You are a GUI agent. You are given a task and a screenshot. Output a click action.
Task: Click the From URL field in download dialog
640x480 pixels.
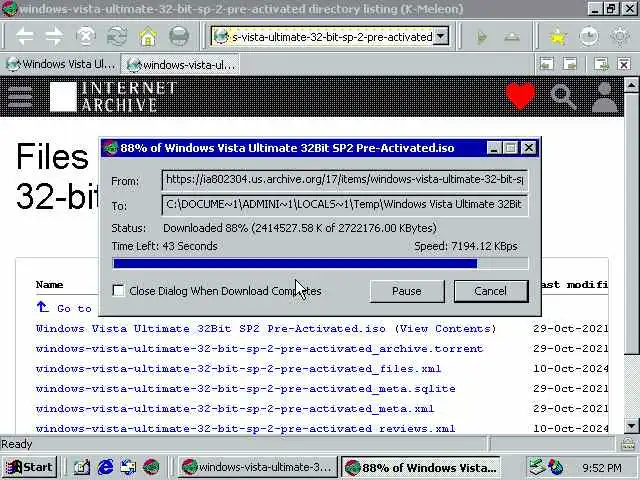click(345, 180)
